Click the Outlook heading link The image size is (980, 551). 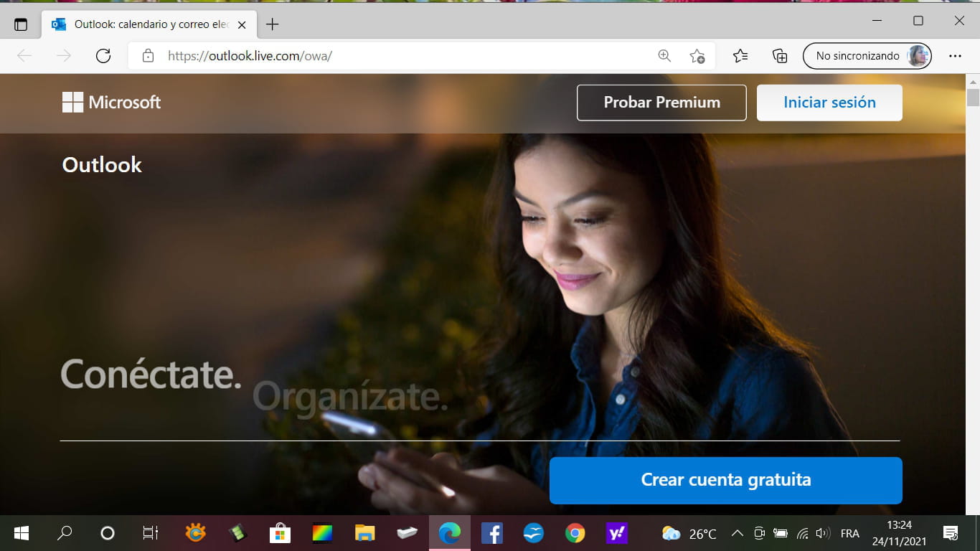102,165
